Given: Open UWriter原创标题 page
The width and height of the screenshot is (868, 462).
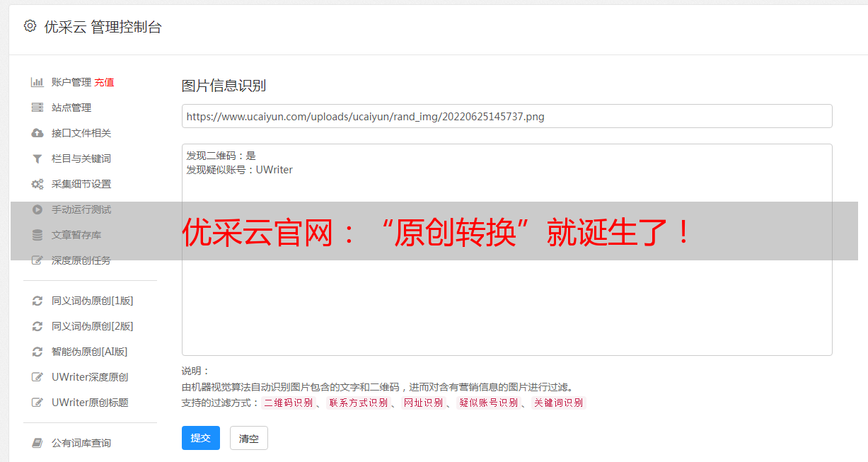Looking at the screenshot, I should pyautogui.click(x=90, y=403).
